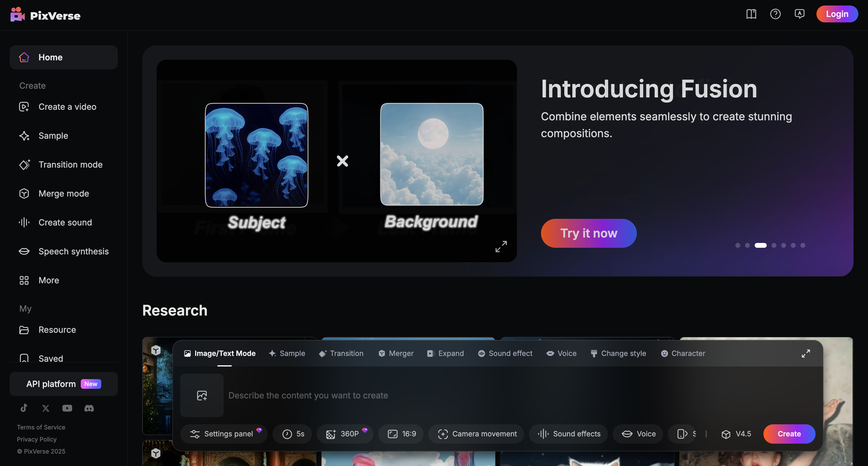
Task: Open the documentation book icon
Action: (x=751, y=14)
